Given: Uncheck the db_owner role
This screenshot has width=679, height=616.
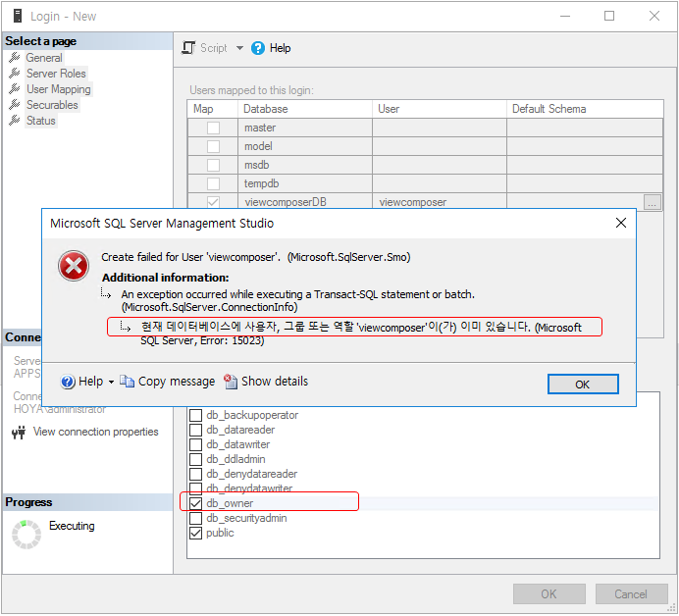Looking at the screenshot, I should (195, 503).
